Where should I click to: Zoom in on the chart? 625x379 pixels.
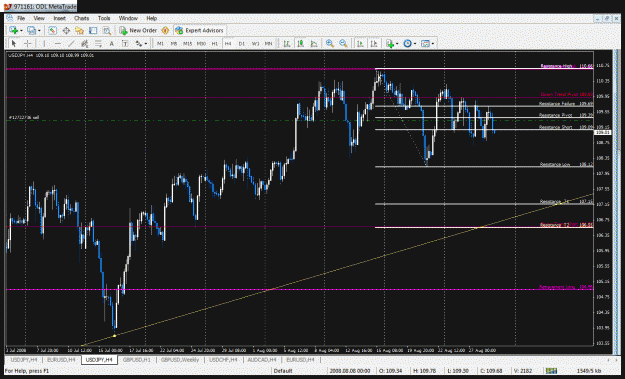tap(330, 43)
